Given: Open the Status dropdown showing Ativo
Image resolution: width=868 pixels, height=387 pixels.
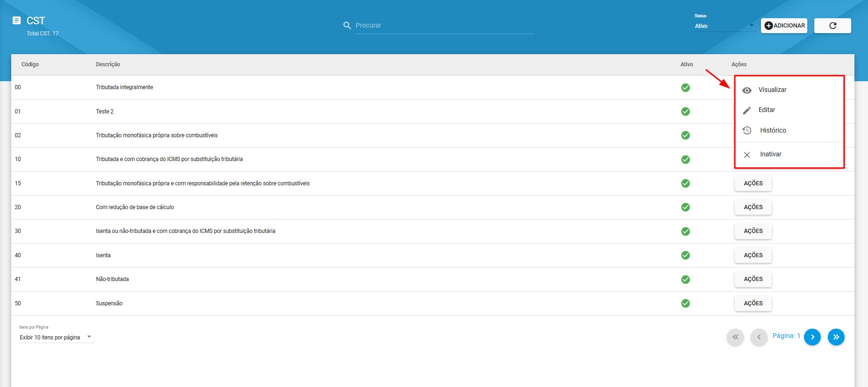Looking at the screenshot, I should [x=724, y=26].
